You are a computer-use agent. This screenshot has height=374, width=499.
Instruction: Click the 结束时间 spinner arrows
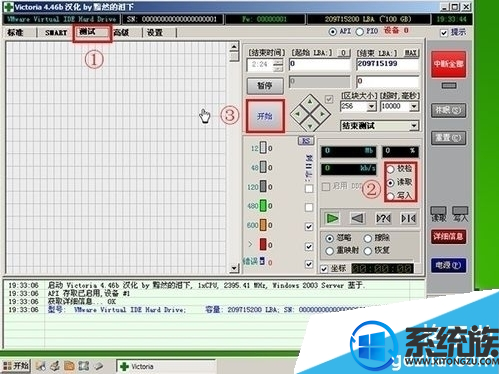point(278,65)
